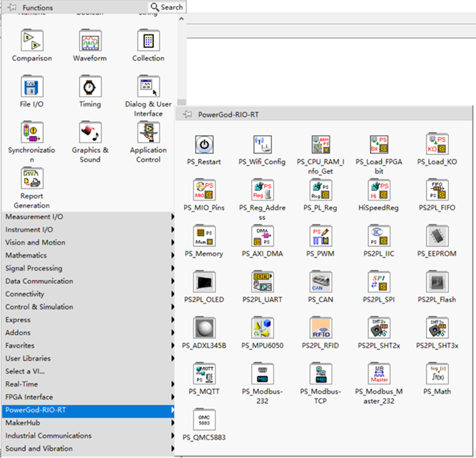Open the File I/O palette
This screenshot has width=476, height=458.
32,86
